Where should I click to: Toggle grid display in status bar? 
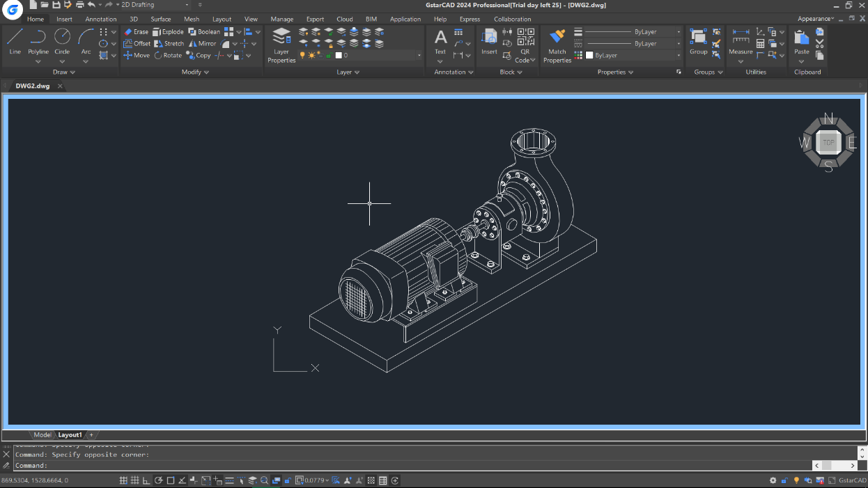[x=135, y=480]
